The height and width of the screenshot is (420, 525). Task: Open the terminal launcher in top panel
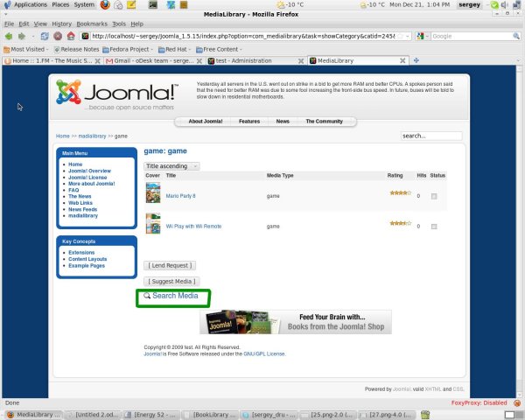(153, 4)
